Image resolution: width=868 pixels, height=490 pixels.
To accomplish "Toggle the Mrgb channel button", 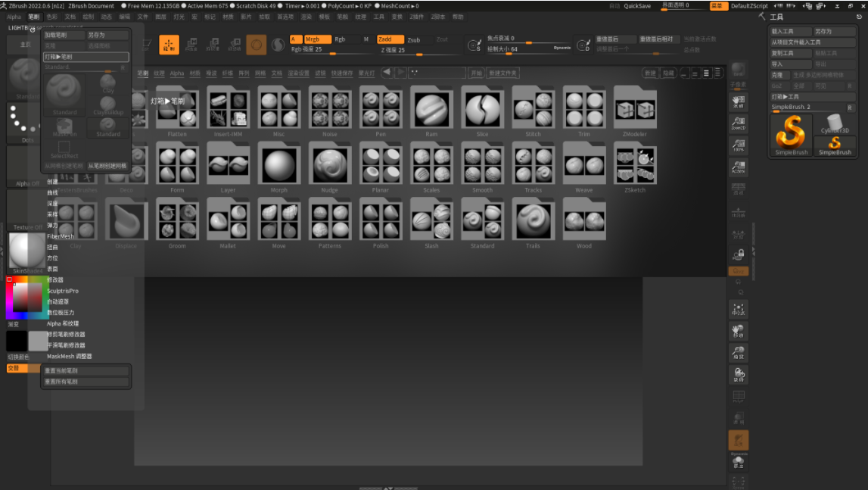I will 318,39.
